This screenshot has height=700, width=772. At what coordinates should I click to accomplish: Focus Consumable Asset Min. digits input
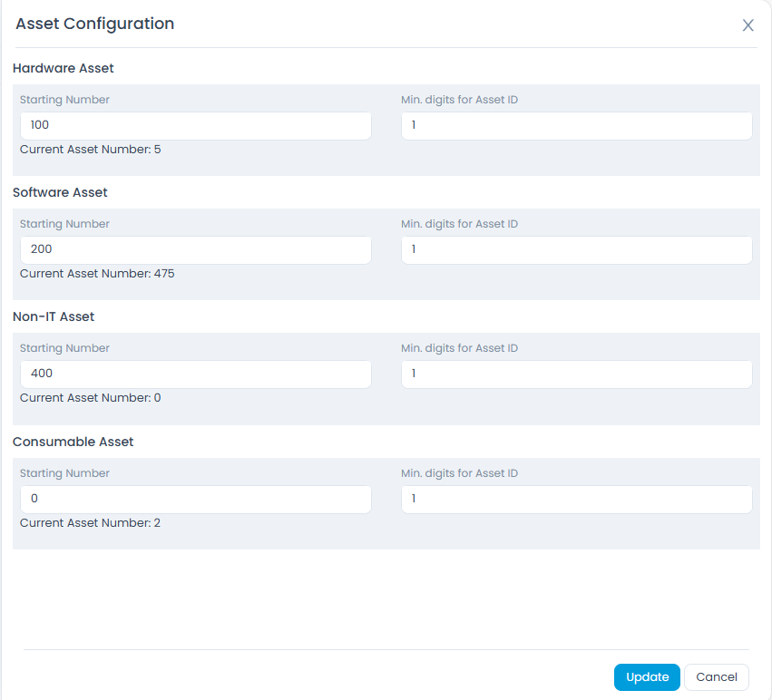576,500
